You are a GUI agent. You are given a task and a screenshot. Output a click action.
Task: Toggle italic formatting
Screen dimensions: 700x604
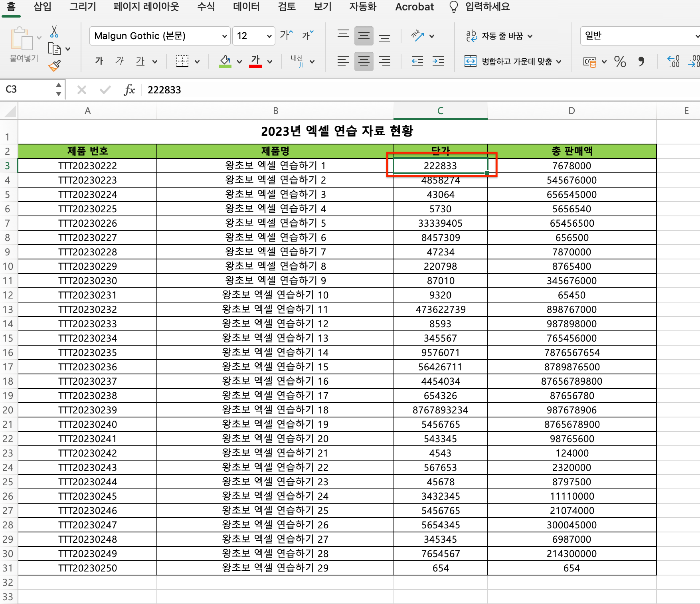tap(120, 61)
